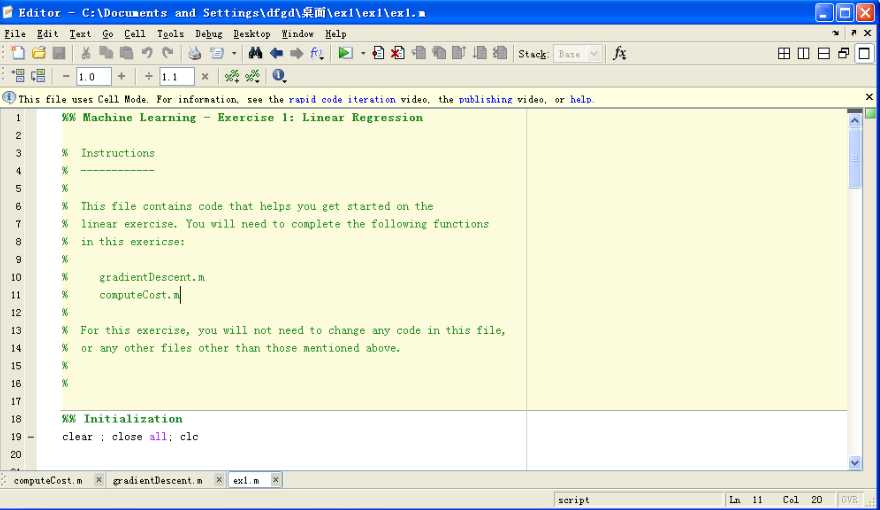Image resolution: width=880 pixels, height=510 pixels.
Task: Evaluate cell and advance to next
Action: click(38, 76)
